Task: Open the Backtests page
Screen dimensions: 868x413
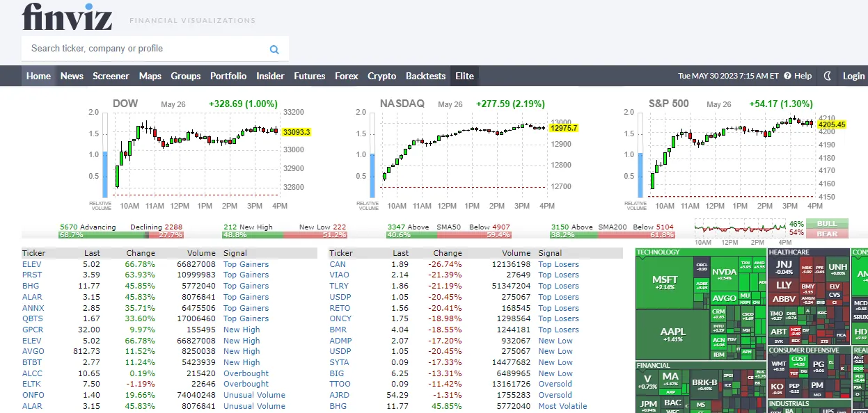Action: coord(426,76)
